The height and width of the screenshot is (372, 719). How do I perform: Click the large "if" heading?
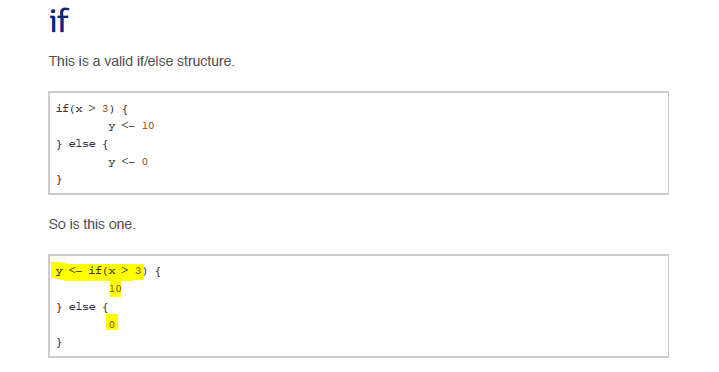click(x=59, y=21)
